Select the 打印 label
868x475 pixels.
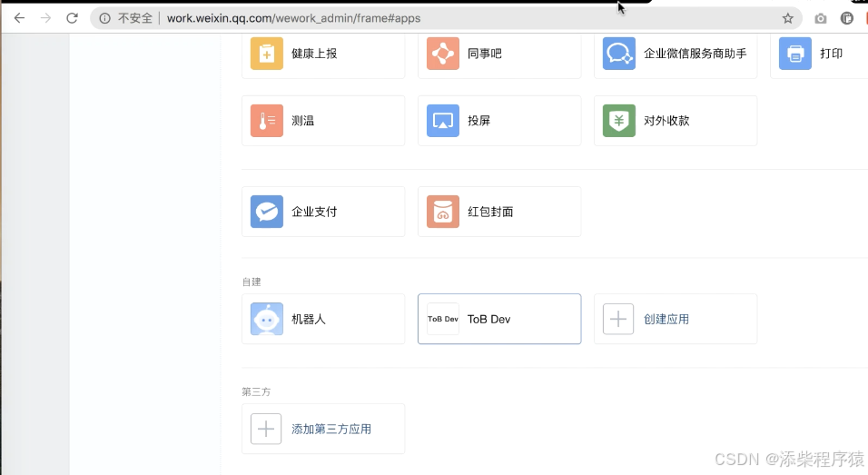click(831, 54)
